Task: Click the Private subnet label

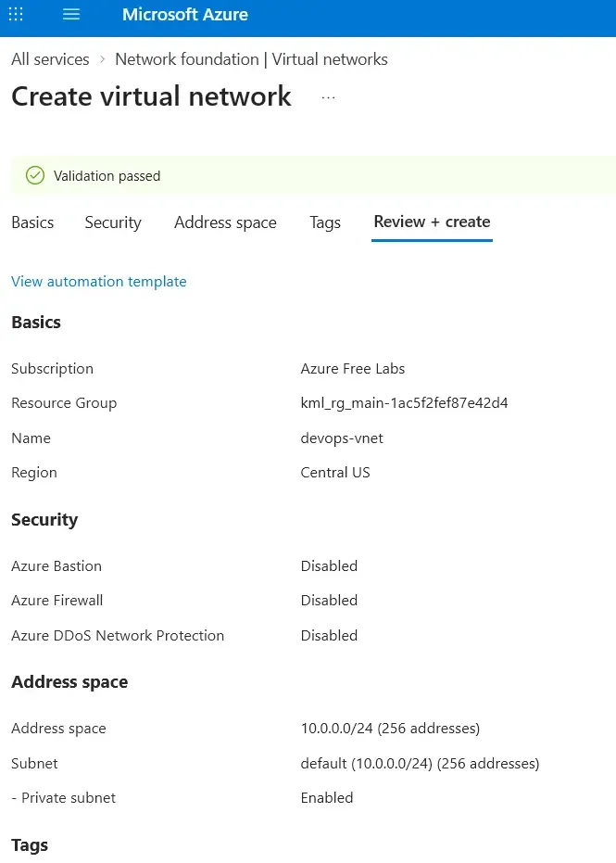Action: [64, 797]
